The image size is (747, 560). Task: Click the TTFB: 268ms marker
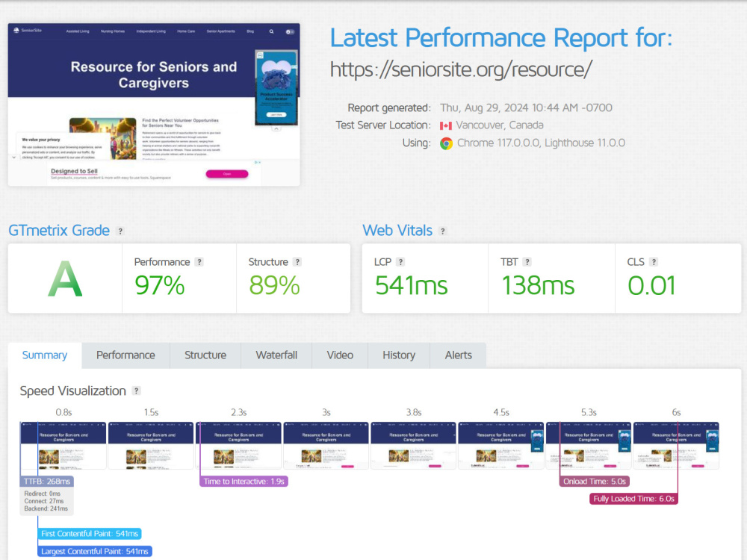[x=46, y=482]
